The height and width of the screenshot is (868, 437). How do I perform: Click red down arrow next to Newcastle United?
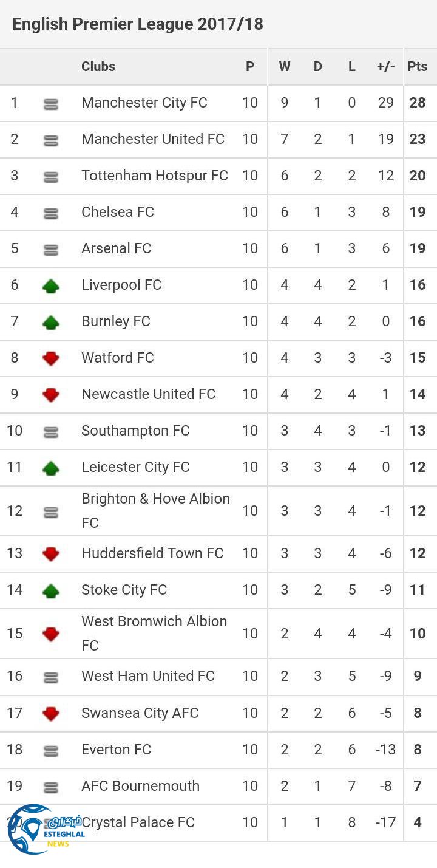click(51, 395)
